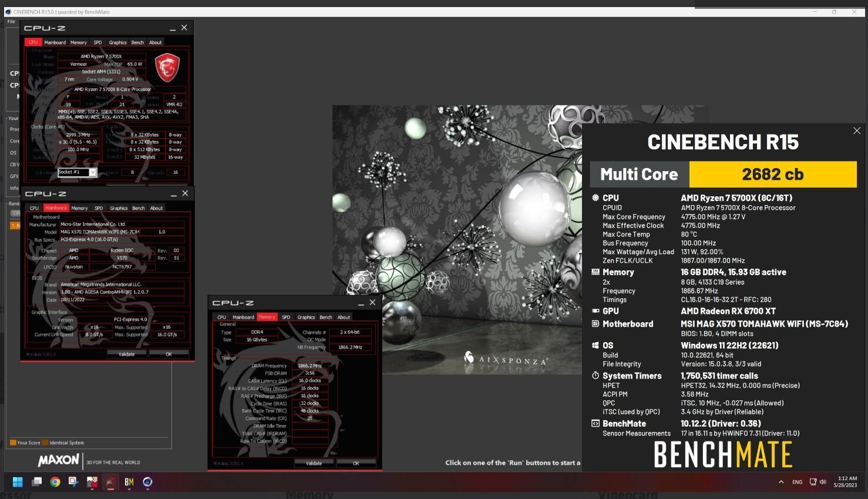Click the Memory icon in BenchMate panel
This screenshot has width=868, height=499.
(x=596, y=272)
